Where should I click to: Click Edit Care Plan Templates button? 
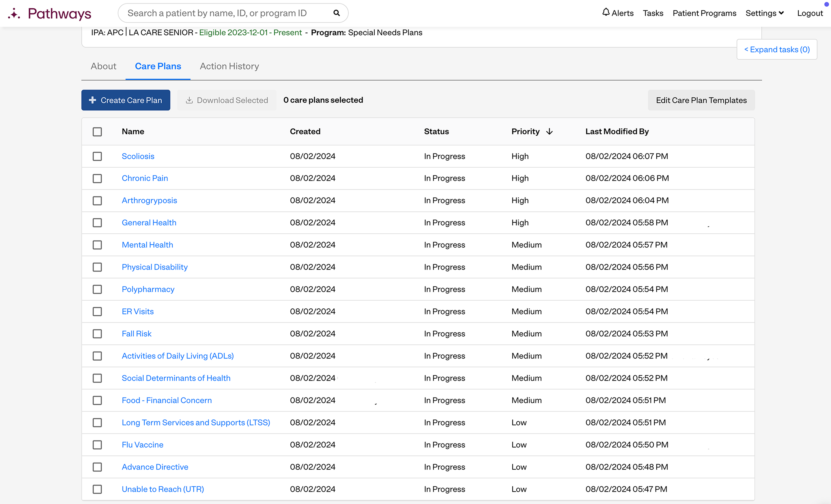[701, 100]
